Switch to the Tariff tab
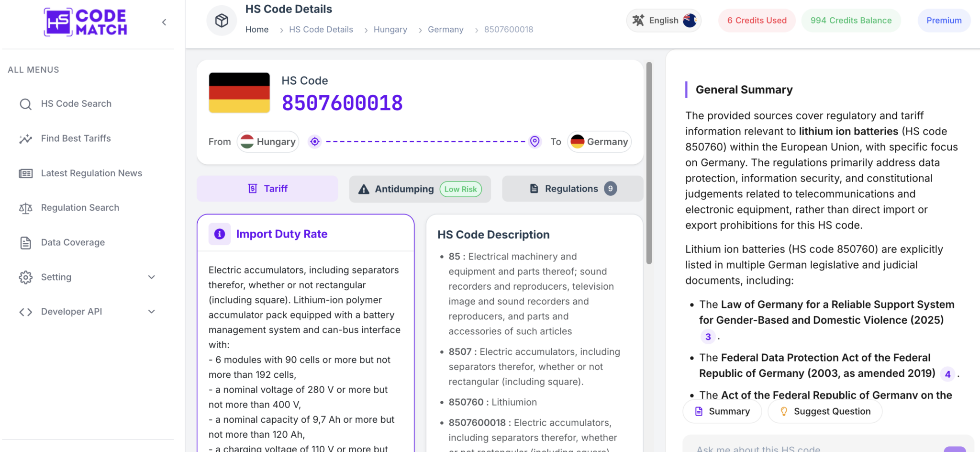The image size is (980, 452). pyautogui.click(x=267, y=189)
